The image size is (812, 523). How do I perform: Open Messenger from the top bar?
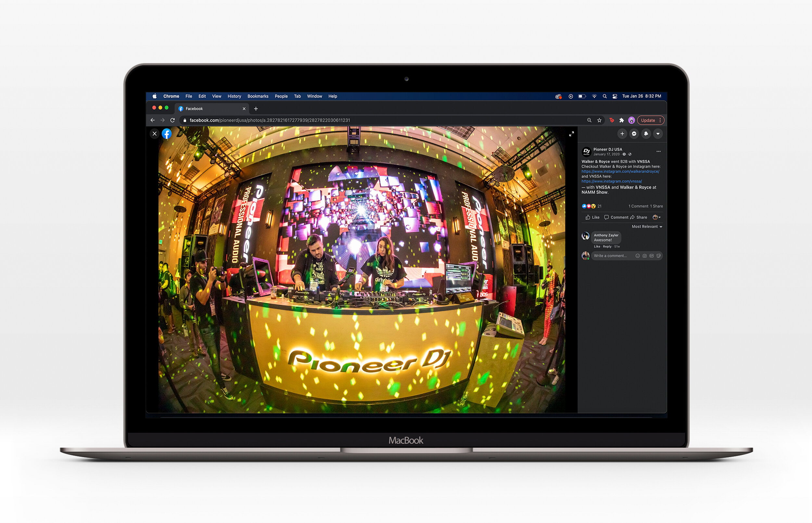634,134
